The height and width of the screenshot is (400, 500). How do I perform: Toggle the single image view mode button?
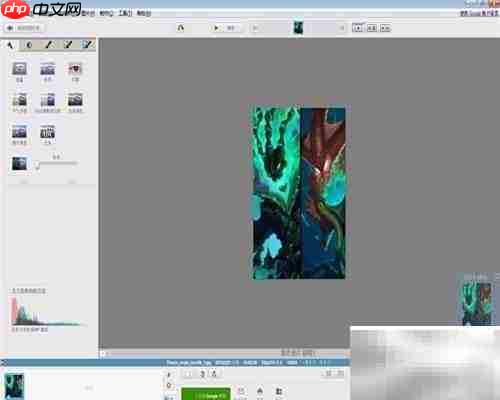pyautogui.click(x=358, y=28)
